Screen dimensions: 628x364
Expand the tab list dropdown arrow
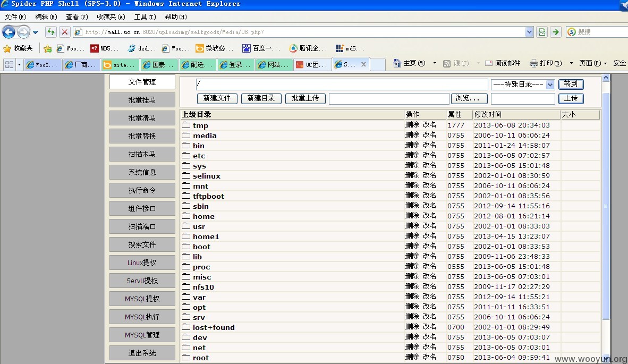point(19,64)
